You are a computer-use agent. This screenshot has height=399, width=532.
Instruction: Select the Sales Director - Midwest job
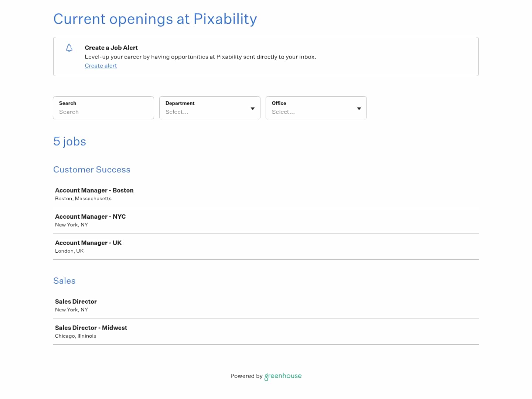coord(91,328)
